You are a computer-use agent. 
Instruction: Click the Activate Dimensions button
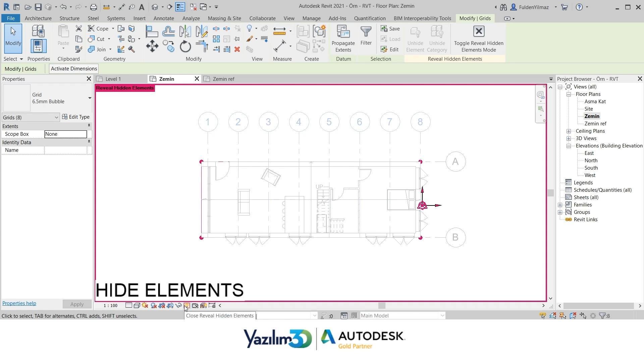(x=74, y=69)
